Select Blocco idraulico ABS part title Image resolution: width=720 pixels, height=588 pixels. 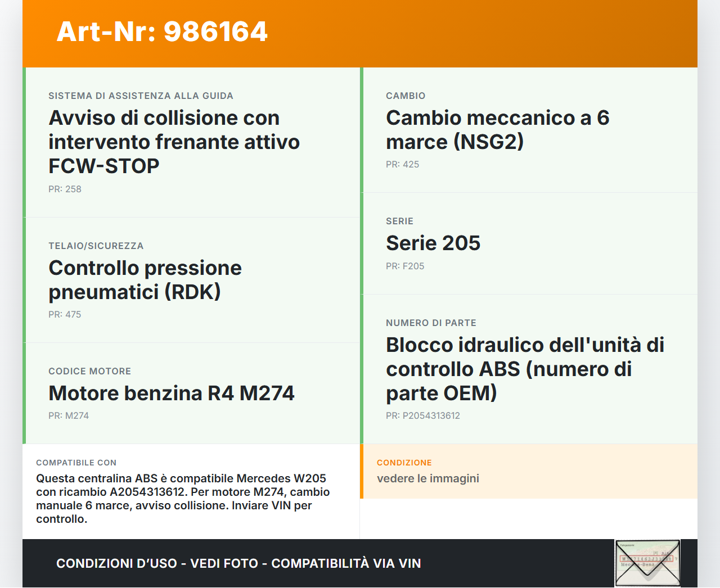(525, 369)
